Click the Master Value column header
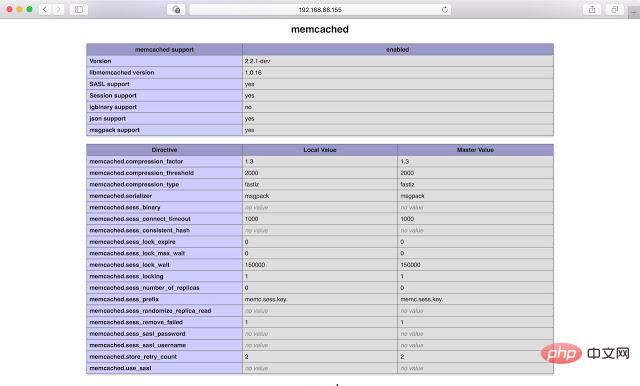The image size is (640, 386). [x=475, y=150]
